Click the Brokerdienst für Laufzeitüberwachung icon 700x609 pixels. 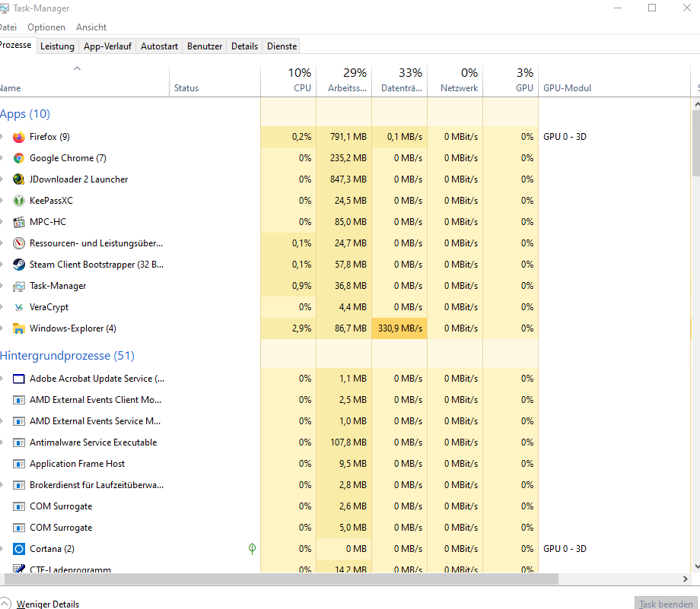[19, 485]
